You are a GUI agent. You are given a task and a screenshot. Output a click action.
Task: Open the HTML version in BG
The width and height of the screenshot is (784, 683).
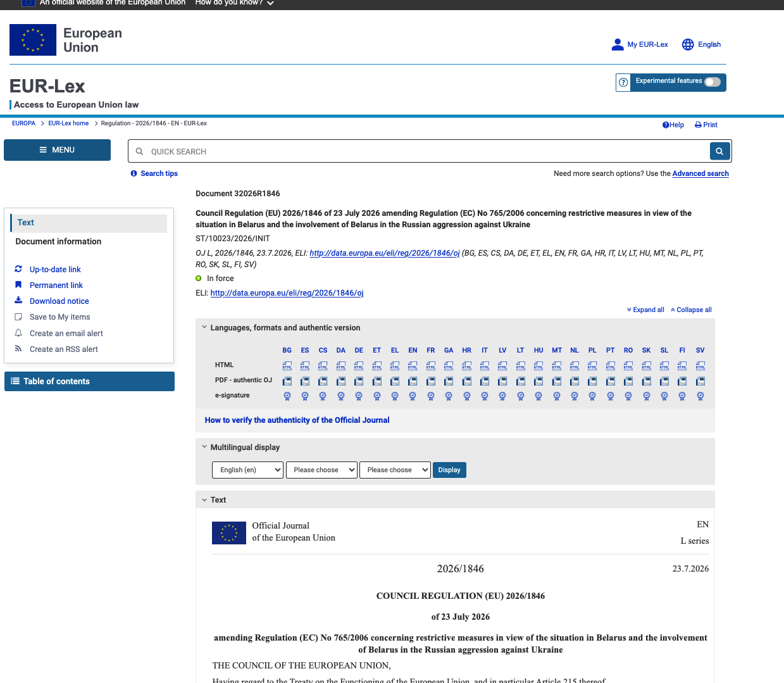(x=287, y=366)
